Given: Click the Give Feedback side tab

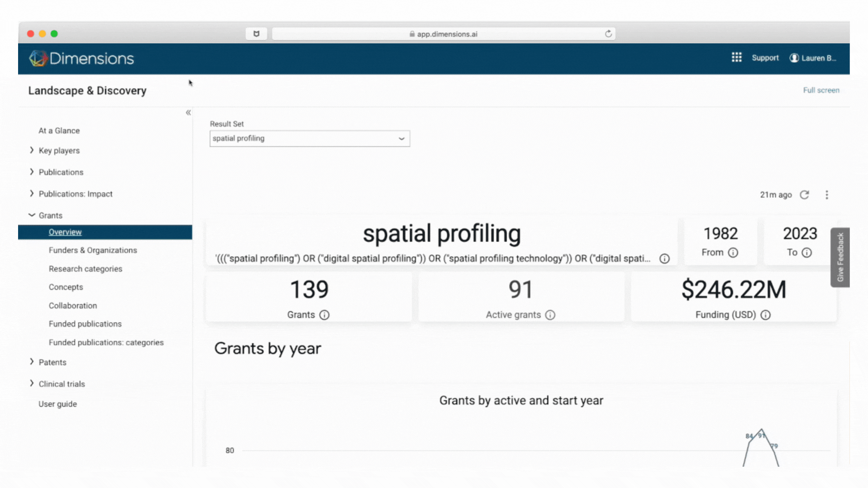Looking at the screenshot, I should pyautogui.click(x=840, y=257).
